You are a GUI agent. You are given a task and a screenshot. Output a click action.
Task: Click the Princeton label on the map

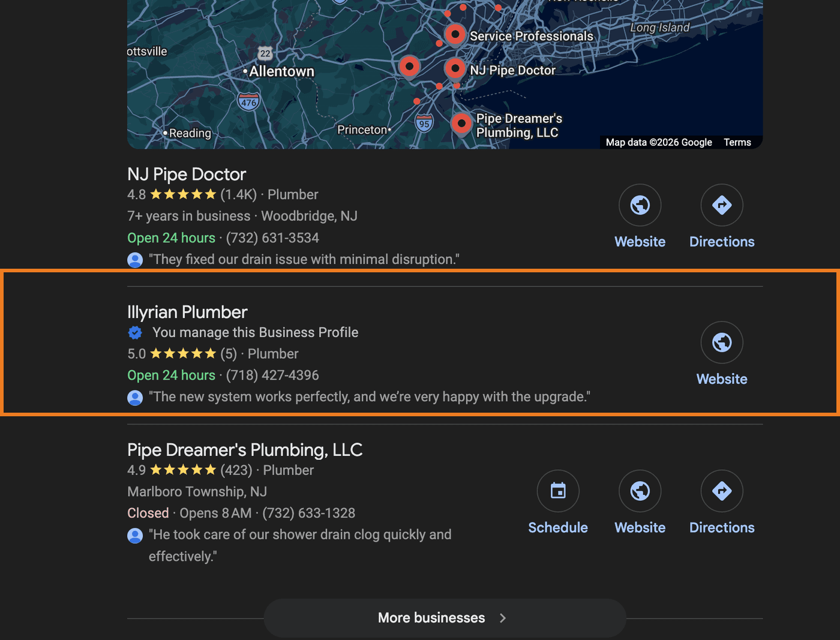tap(362, 130)
